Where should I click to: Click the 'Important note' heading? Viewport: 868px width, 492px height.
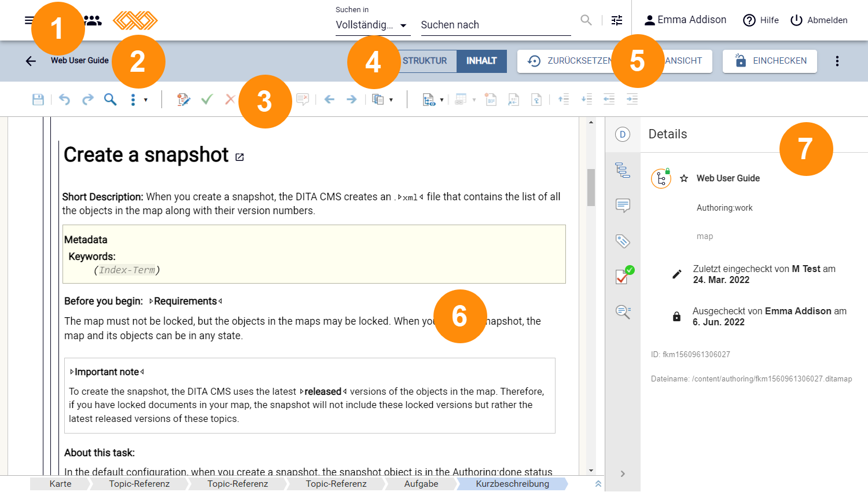(x=107, y=372)
